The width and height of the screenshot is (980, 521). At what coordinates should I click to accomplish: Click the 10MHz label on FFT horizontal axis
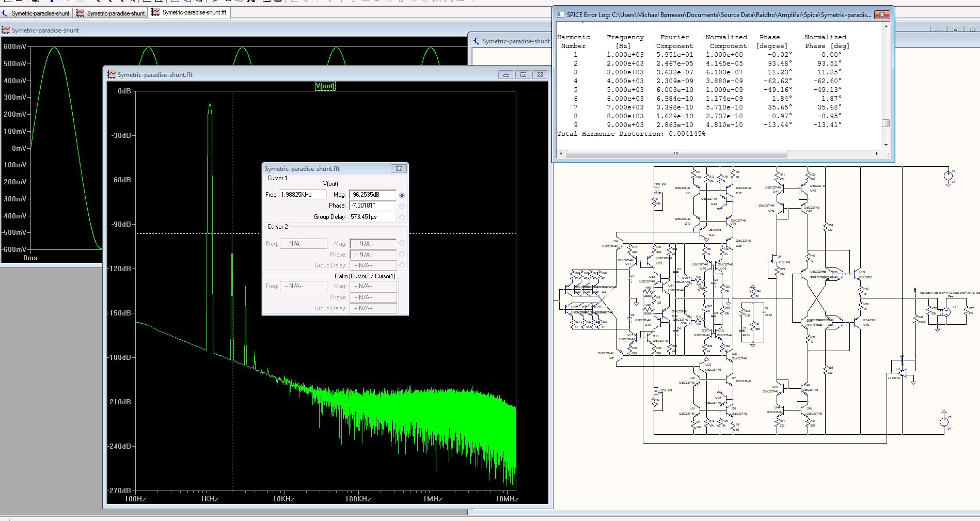[507, 499]
